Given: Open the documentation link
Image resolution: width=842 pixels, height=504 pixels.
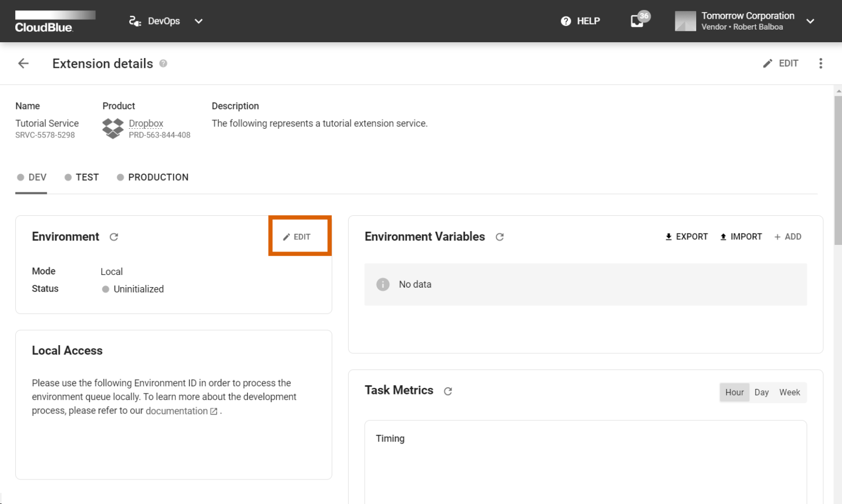Looking at the screenshot, I should click(x=181, y=411).
